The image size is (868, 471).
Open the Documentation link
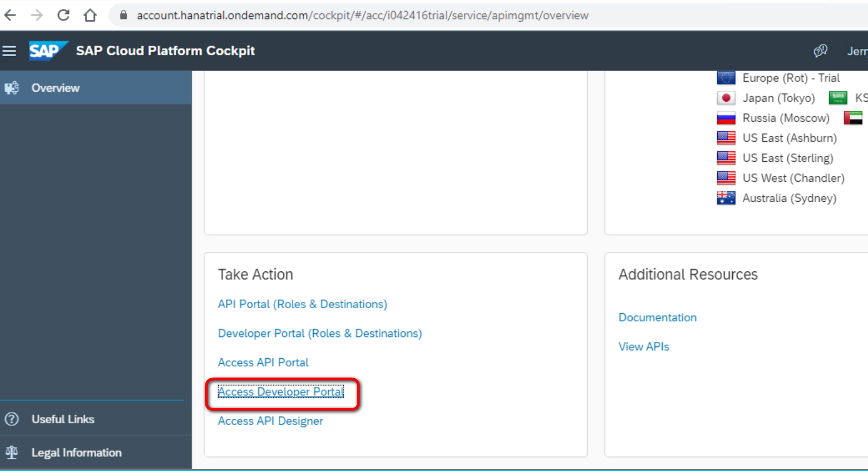(658, 318)
